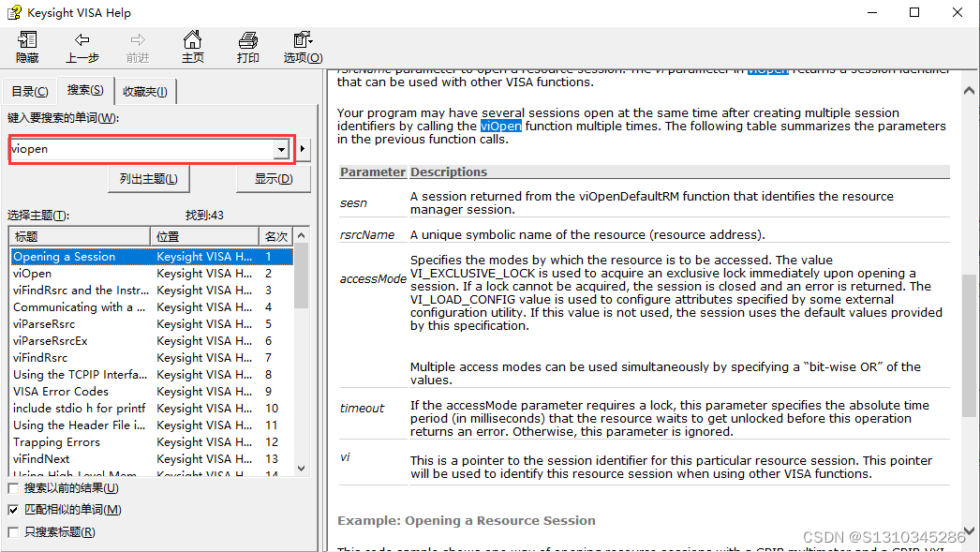This screenshot has width=980, height=552.
Task: Sort topics by the 标题 column header
Action: (x=80, y=236)
